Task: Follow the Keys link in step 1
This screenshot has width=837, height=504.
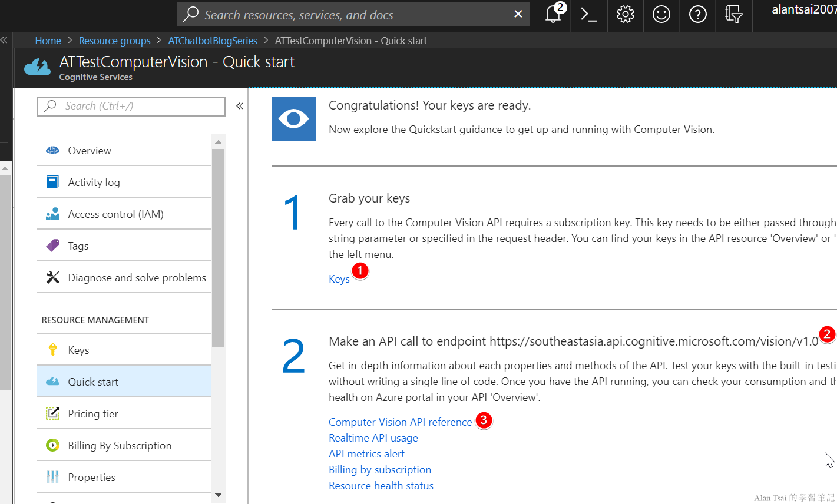Action: pos(339,279)
